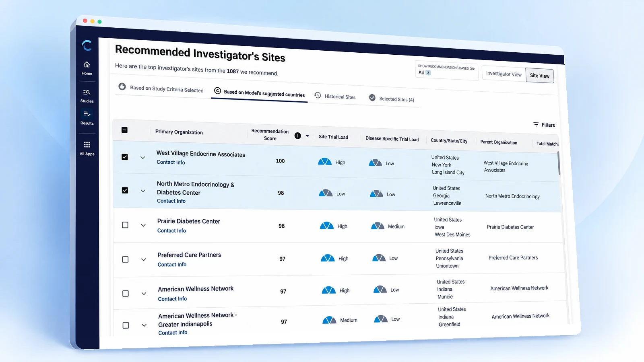
Task: Click Disease Specific gauge for Greenfield row
Action: (x=381, y=319)
